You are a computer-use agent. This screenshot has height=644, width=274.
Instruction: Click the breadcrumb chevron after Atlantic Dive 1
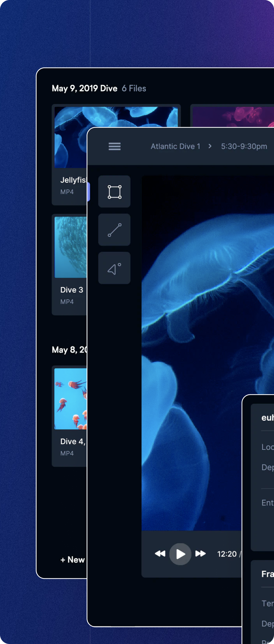(x=210, y=146)
